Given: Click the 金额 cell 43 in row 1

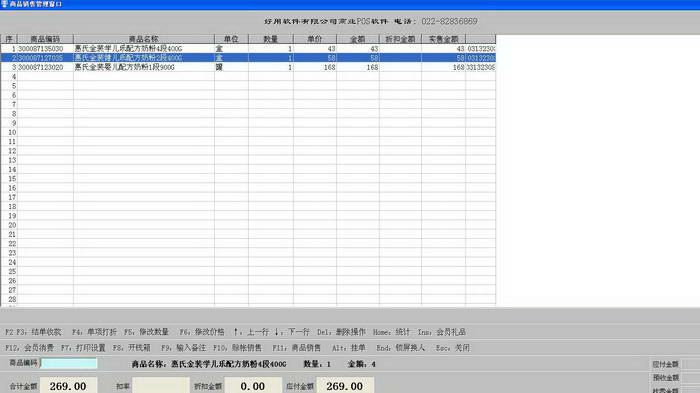Looking at the screenshot, I should click(x=358, y=48).
